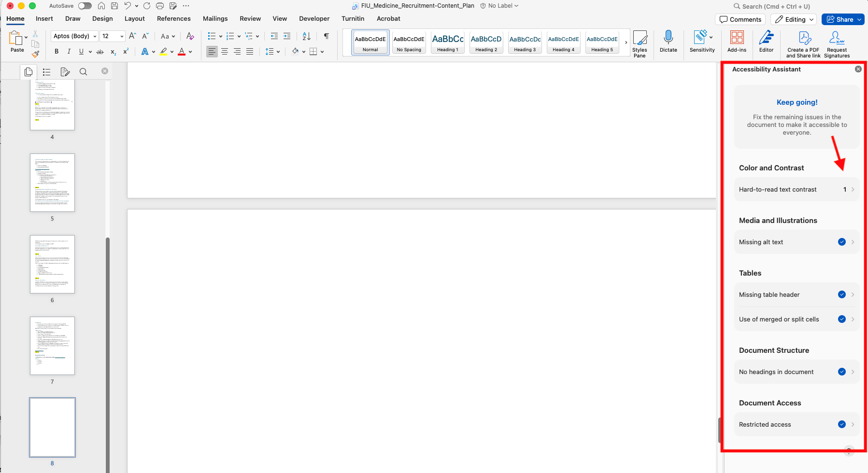Clear all formatting
The image size is (868, 473).
(190, 36)
